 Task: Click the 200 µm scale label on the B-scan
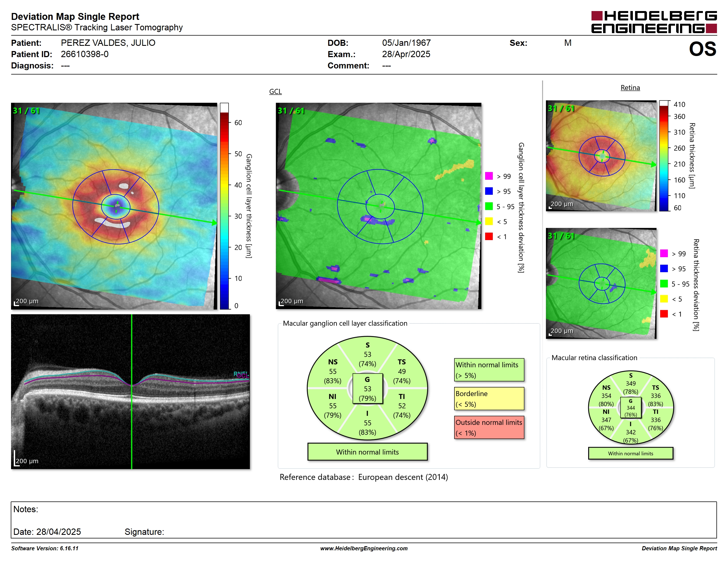pos(27,461)
